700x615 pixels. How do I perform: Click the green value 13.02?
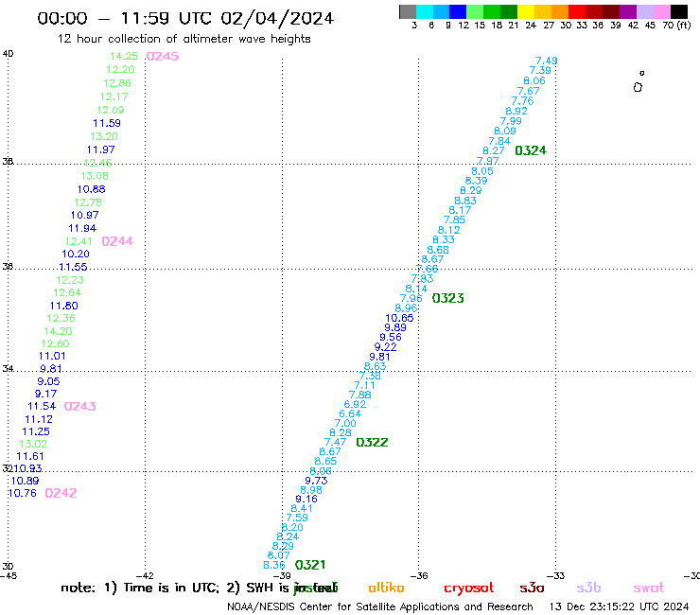(33, 444)
